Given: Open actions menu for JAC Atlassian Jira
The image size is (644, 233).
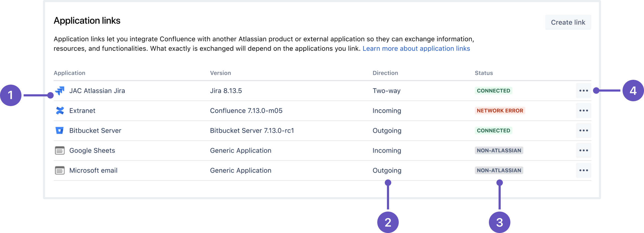Looking at the screenshot, I should coord(583,91).
